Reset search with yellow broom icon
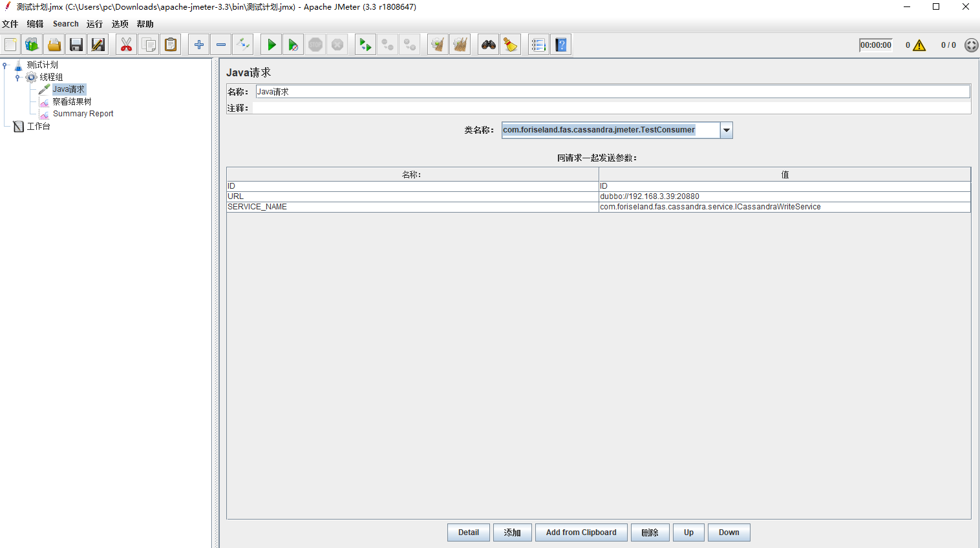 (510, 45)
